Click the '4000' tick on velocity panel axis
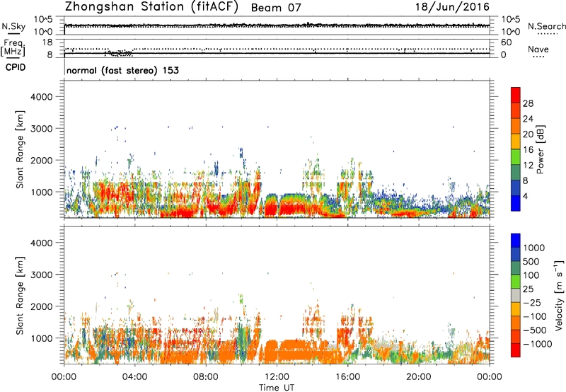Image resolution: width=566 pixels, height=392 pixels. point(41,243)
